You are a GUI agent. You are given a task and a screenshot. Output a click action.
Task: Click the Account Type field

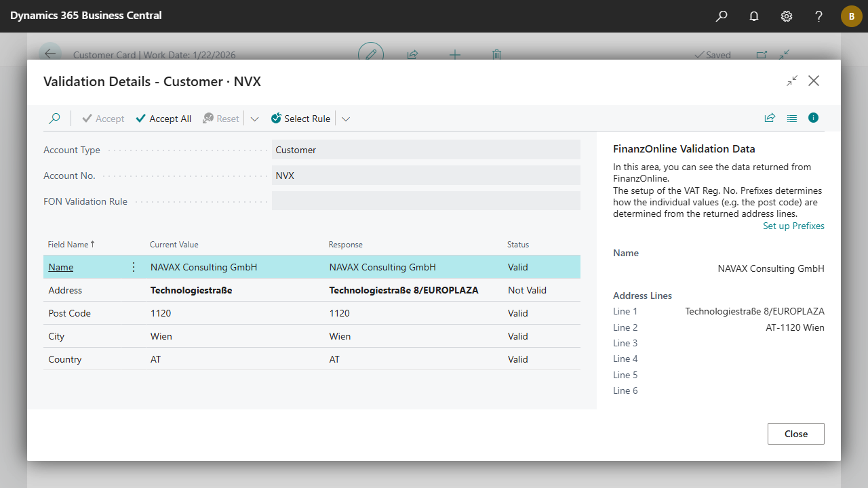426,150
